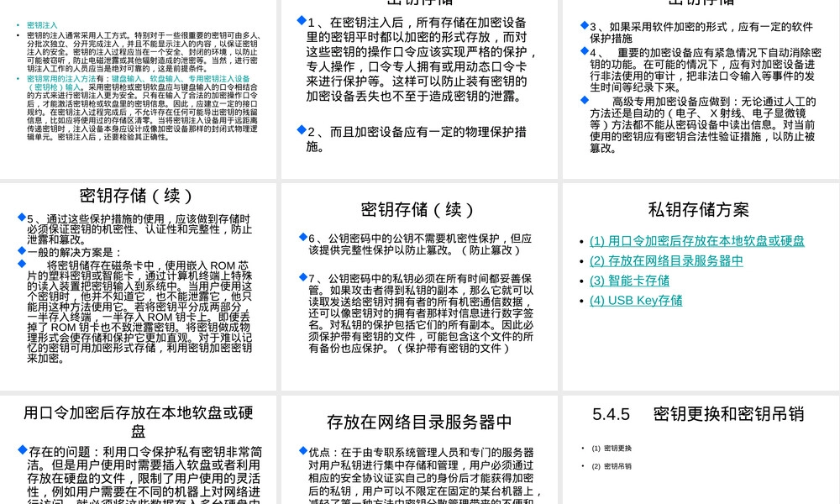The width and height of the screenshot is (840, 504).
Task: Click paragraph starting 1、在密钥注入后
Action: pyautogui.click(x=419, y=60)
